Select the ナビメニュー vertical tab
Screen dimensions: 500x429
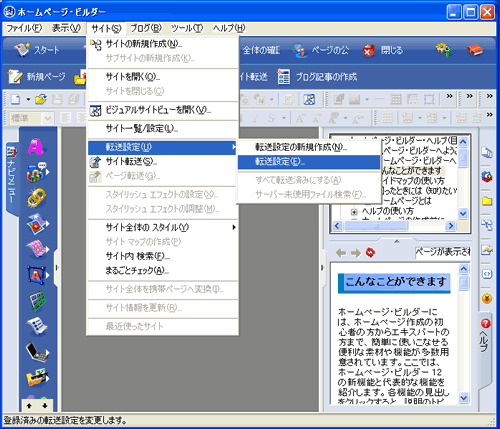pos(12,179)
